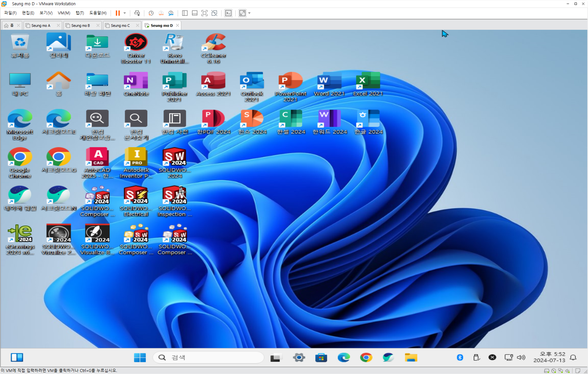
Task: Open the Revo Uninstaller desktop icon
Action: tap(175, 48)
